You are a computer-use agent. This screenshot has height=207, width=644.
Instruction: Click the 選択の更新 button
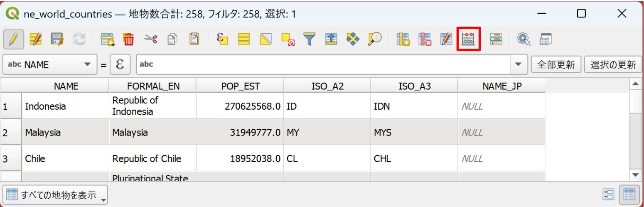[x=613, y=64]
